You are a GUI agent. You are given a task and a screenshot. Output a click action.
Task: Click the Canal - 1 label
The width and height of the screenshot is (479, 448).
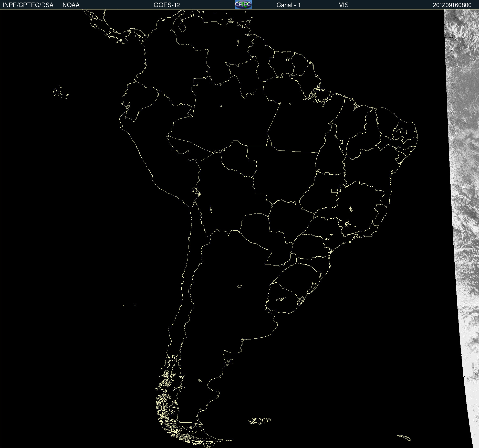click(x=289, y=5)
